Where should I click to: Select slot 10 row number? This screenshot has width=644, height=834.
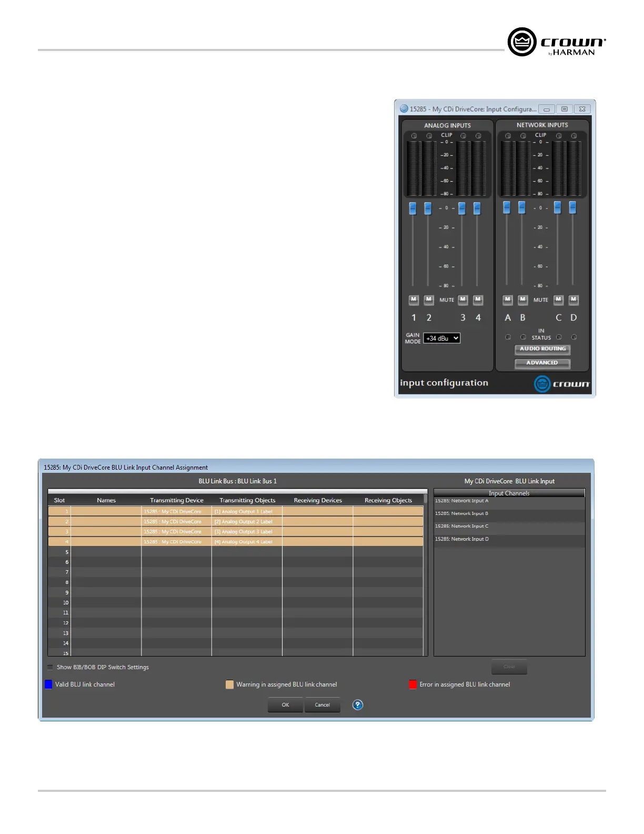click(x=66, y=602)
